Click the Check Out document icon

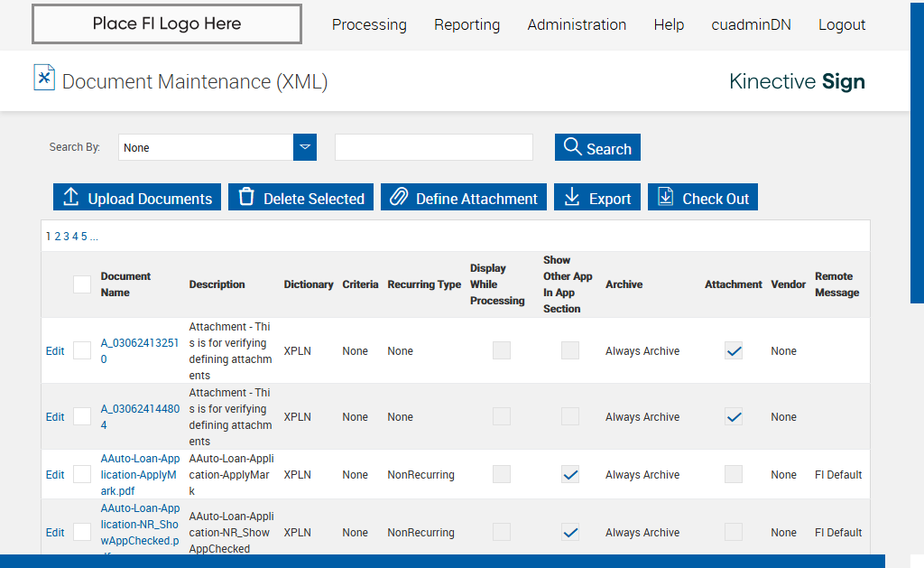tap(665, 198)
